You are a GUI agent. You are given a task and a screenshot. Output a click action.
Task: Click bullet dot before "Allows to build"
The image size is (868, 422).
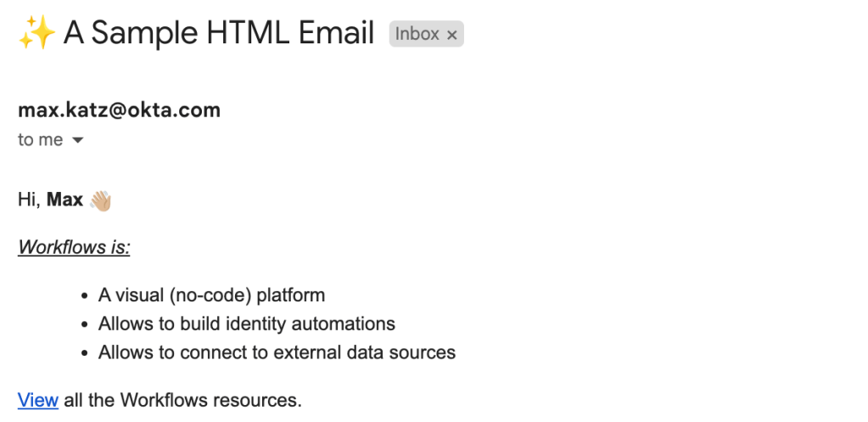pos(84,324)
